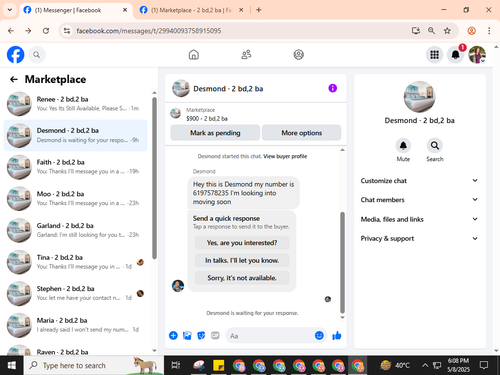Click conversation list scrollbar
The width and height of the screenshot is (500, 375).
pos(154,178)
